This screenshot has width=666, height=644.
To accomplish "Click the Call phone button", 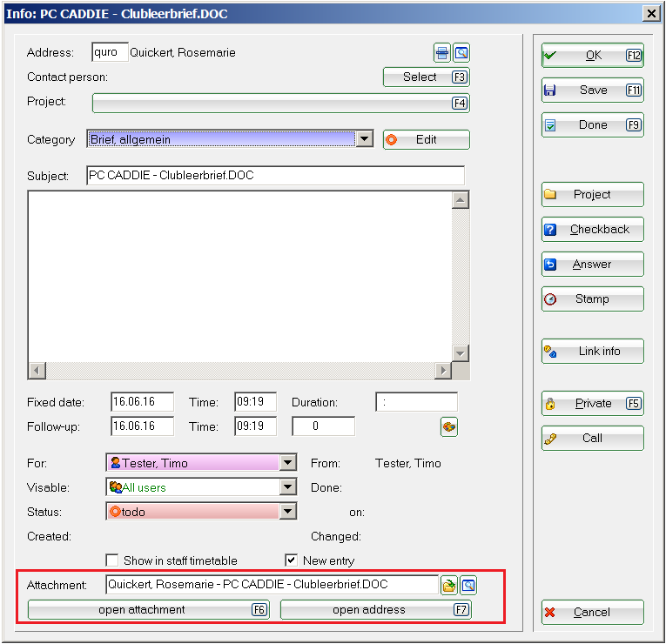I will (592, 439).
